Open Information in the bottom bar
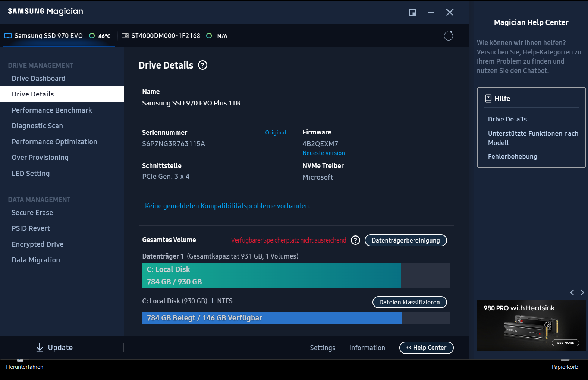This screenshot has width=588, height=380. pos(367,348)
